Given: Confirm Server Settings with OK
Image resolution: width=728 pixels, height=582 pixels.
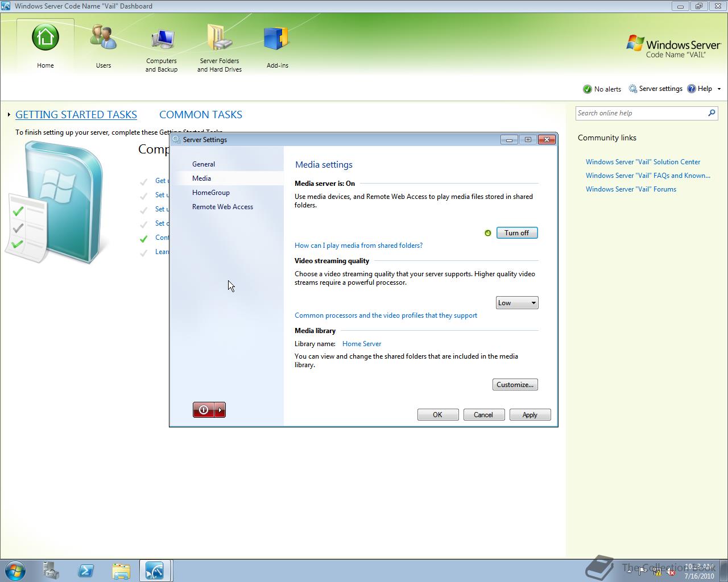Looking at the screenshot, I should [x=438, y=415].
